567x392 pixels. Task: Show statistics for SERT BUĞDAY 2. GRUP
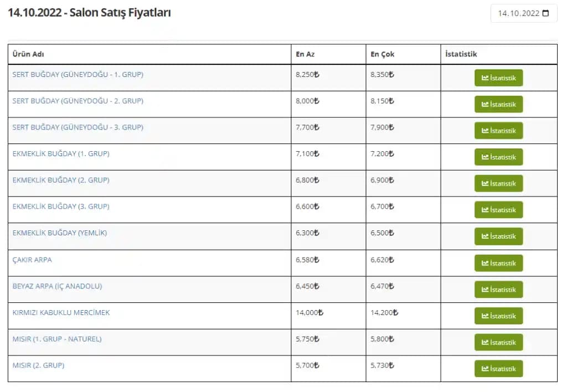(x=498, y=104)
